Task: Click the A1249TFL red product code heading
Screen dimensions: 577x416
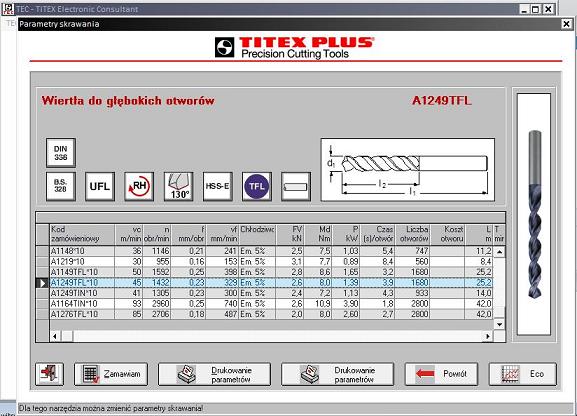Action: [441, 101]
